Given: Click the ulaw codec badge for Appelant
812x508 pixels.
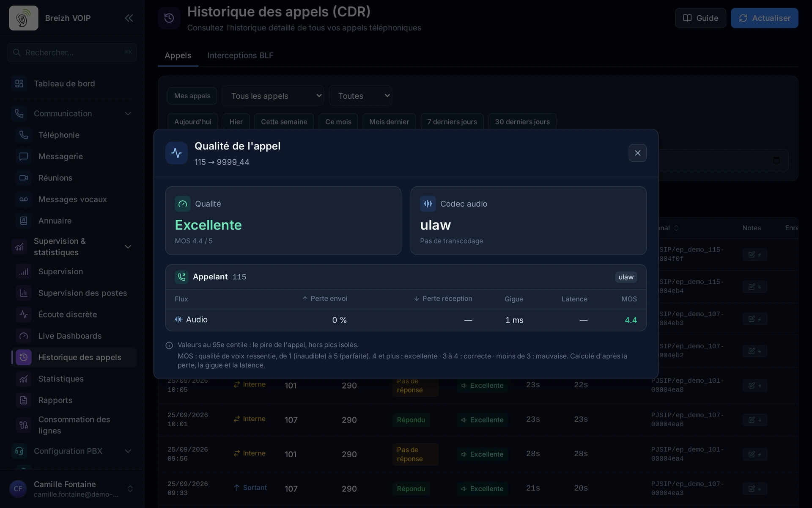Looking at the screenshot, I should point(626,277).
